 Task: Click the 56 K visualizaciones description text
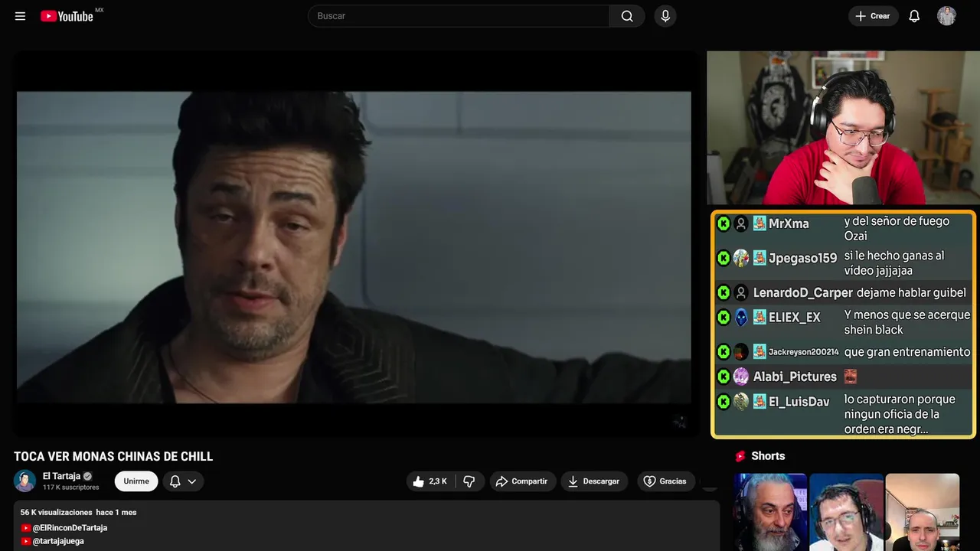click(56, 512)
